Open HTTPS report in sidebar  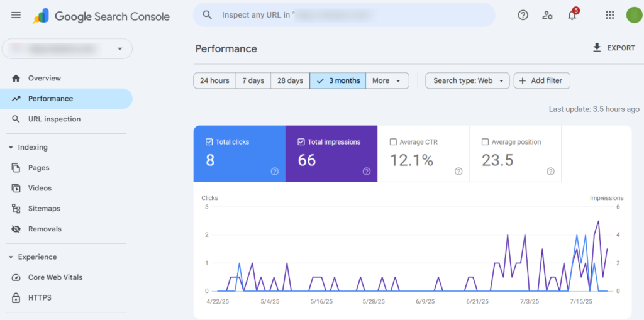(x=66, y=297)
